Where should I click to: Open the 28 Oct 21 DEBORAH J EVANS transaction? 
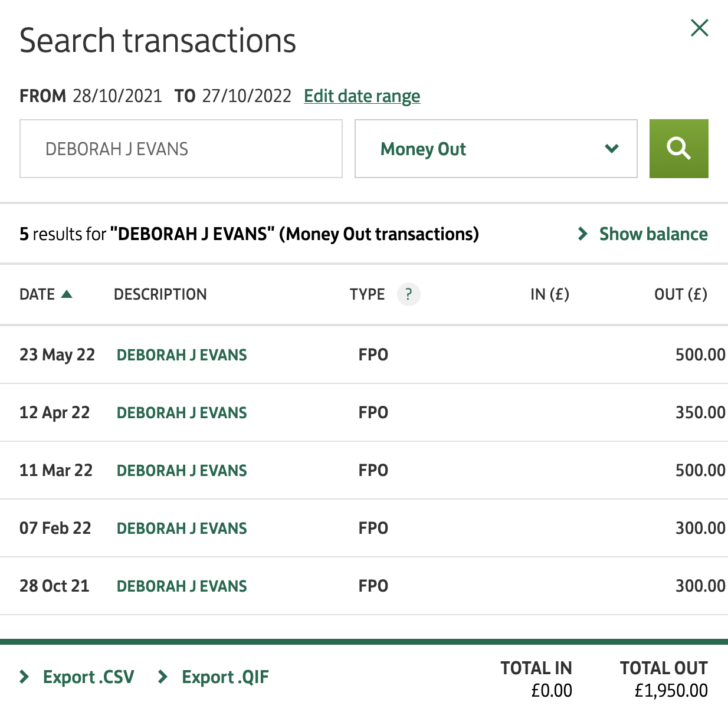coord(182,586)
